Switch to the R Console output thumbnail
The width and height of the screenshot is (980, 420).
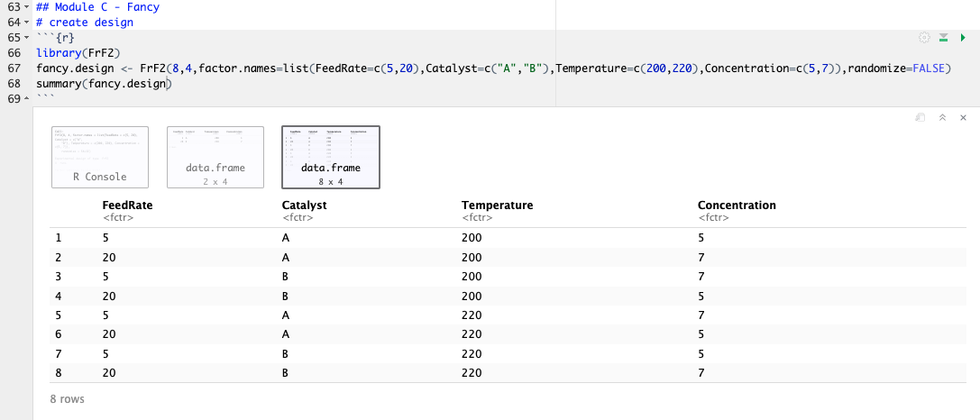[100, 158]
